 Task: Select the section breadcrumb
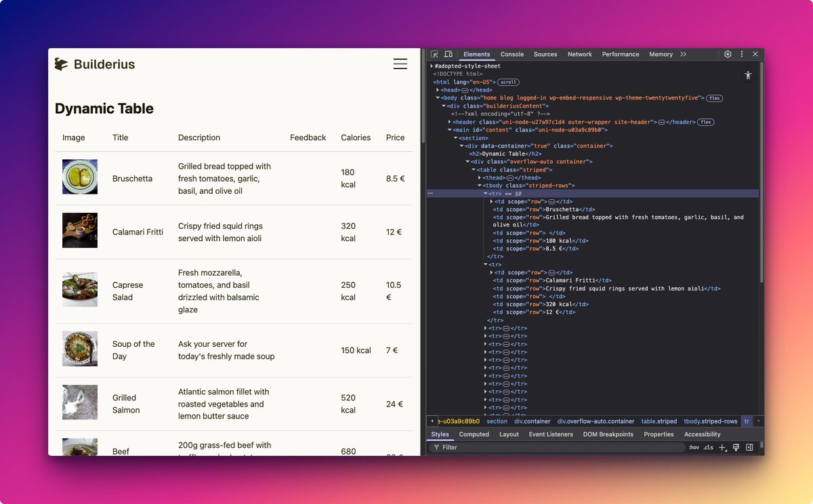click(497, 421)
